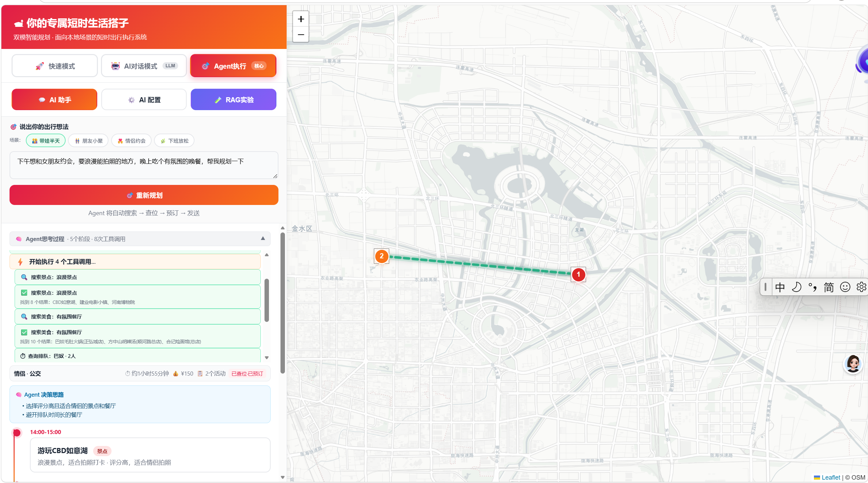
Task: Switch to AI对话模式 tab
Action: pyautogui.click(x=144, y=66)
